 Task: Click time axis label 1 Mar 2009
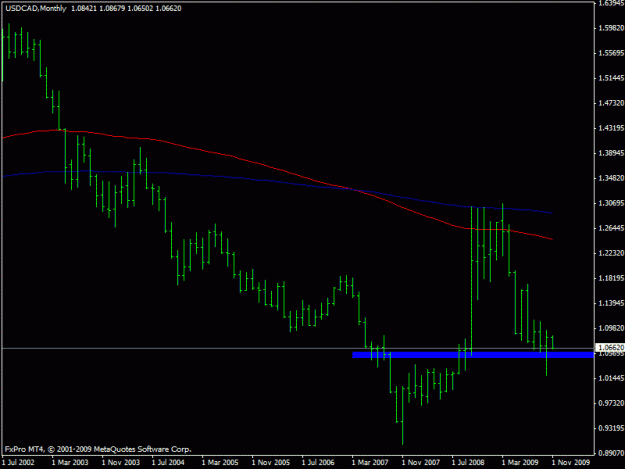pos(520,463)
